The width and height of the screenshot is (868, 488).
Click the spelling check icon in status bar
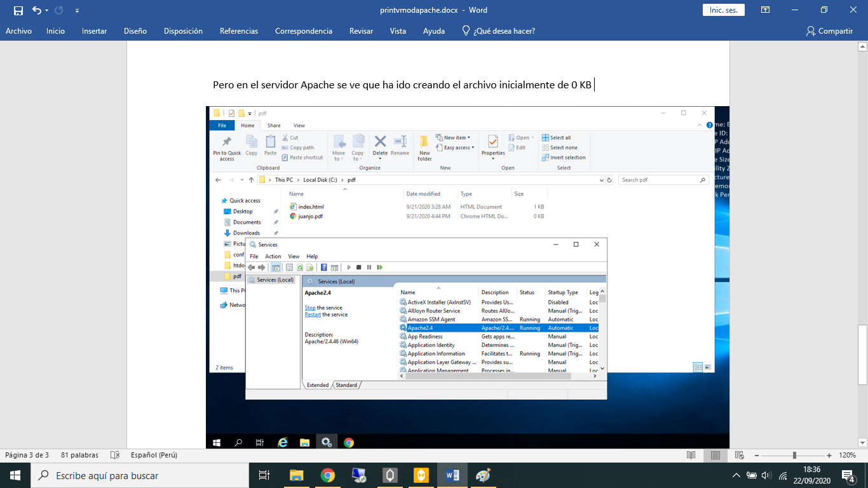pyautogui.click(x=115, y=455)
